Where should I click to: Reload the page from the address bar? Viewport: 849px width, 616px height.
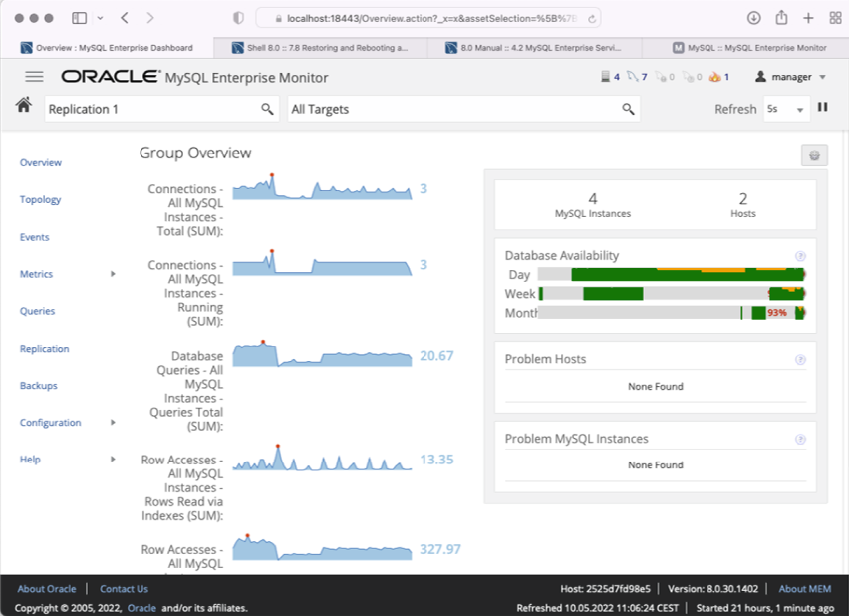click(x=592, y=18)
